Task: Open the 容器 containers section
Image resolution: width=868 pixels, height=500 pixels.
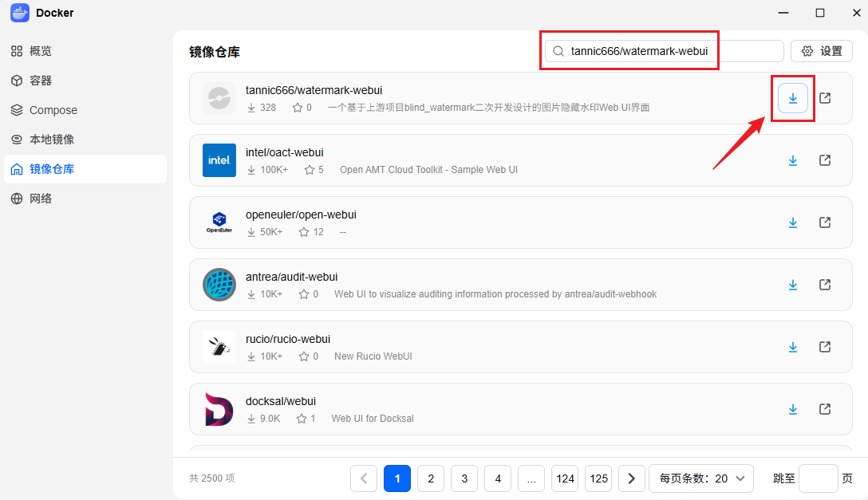Action: coord(85,81)
